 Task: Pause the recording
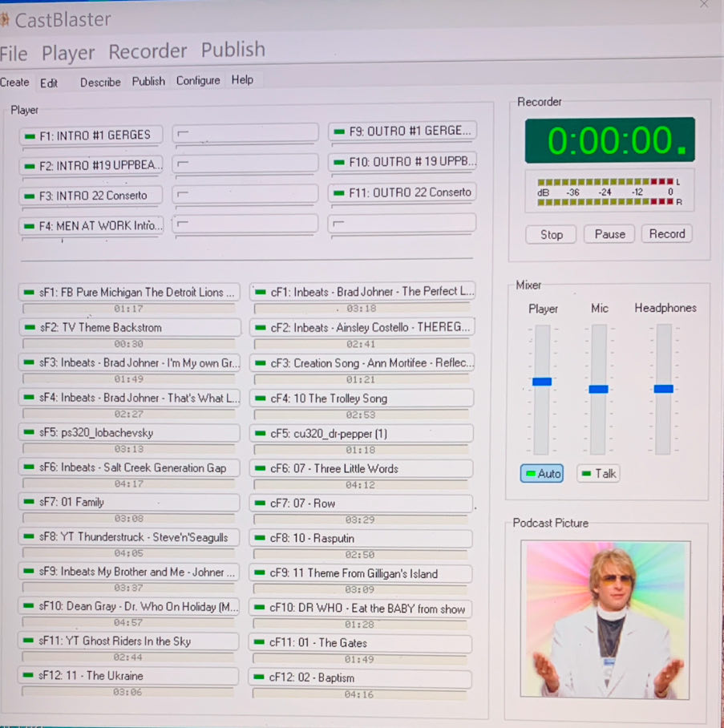tap(609, 234)
